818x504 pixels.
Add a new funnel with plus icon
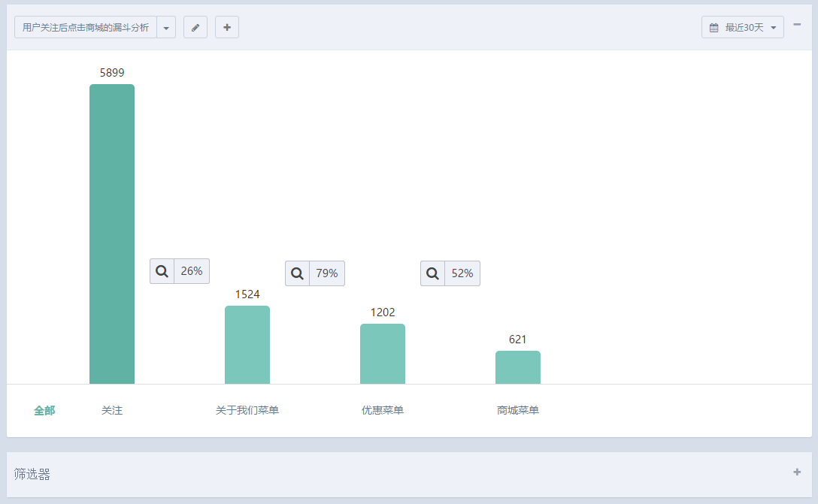click(227, 27)
